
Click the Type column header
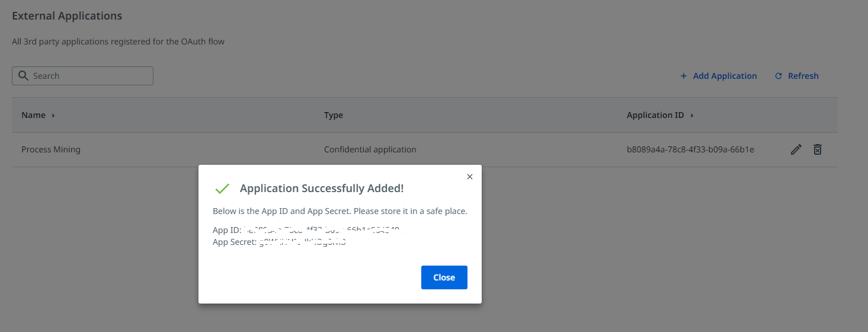[334, 115]
